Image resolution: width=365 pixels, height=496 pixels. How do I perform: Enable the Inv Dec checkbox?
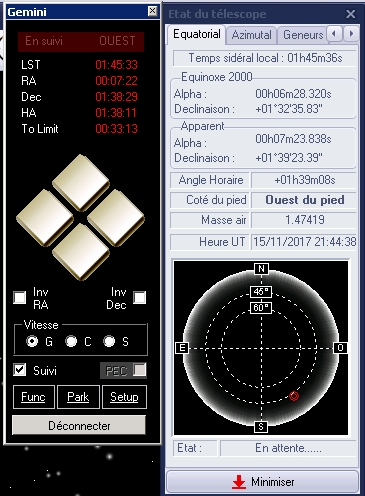coord(139,297)
